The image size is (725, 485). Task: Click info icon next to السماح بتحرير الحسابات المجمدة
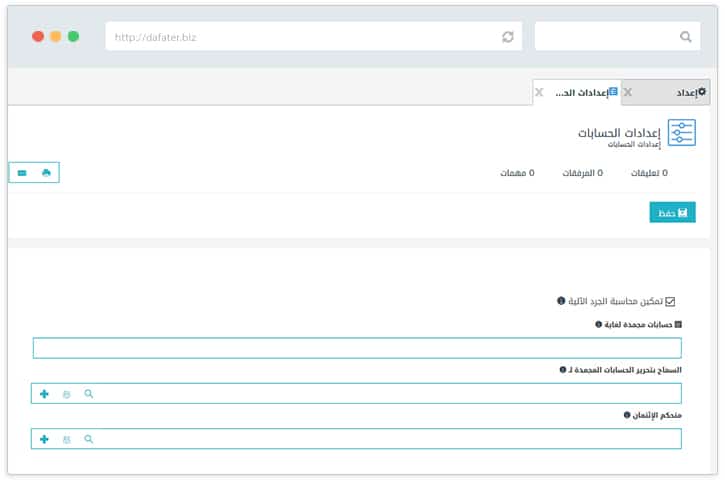(x=563, y=370)
